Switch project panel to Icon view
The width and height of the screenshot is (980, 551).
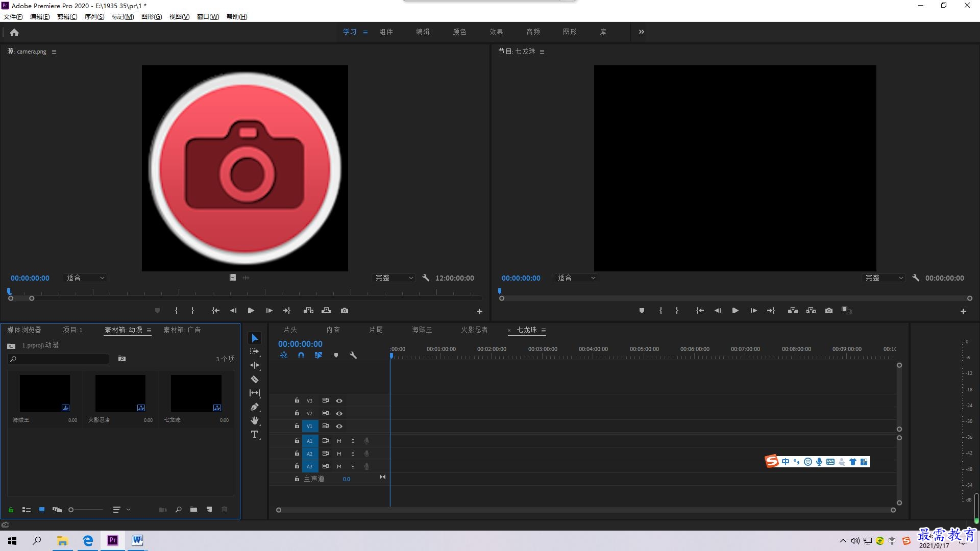click(x=42, y=509)
